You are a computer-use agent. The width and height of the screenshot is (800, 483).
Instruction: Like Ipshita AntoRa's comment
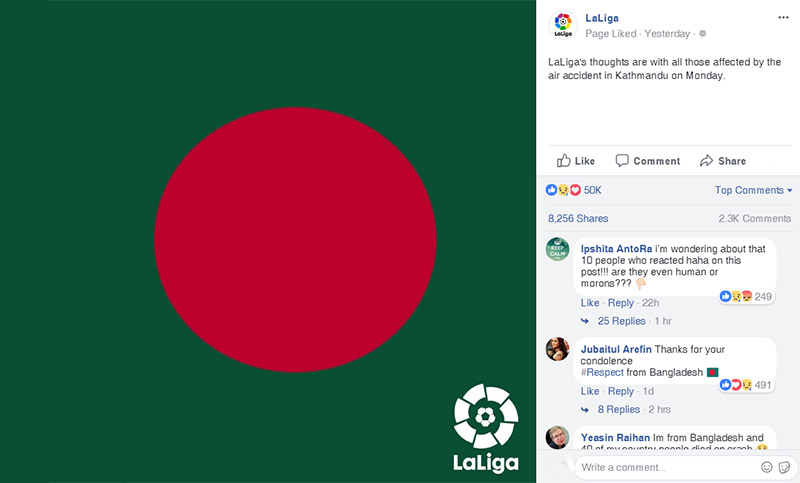(x=590, y=302)
